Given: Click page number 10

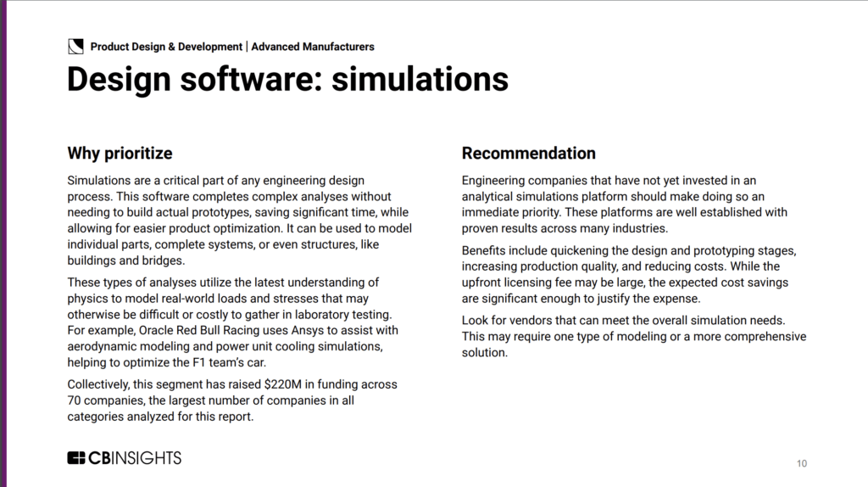Looking at the screenshot, I should point(801,463).
